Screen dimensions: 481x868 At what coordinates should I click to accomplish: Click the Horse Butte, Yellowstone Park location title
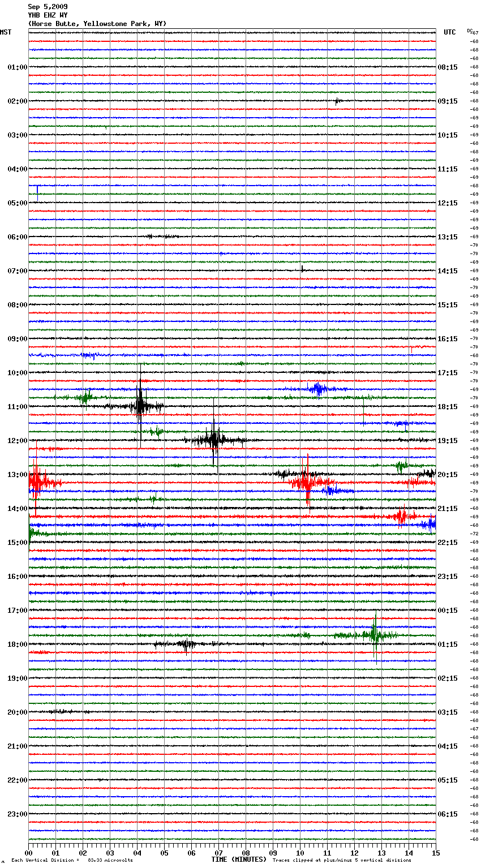point(97,24)
